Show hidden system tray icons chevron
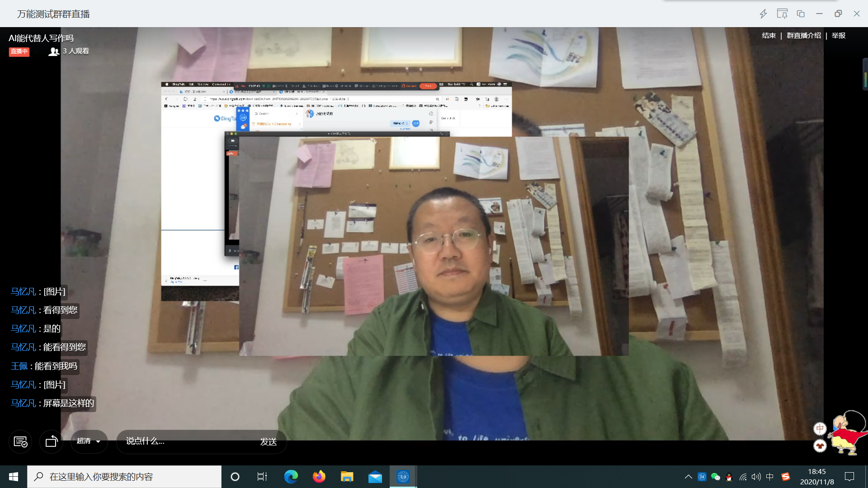868x488 pixels. point(688,477)
